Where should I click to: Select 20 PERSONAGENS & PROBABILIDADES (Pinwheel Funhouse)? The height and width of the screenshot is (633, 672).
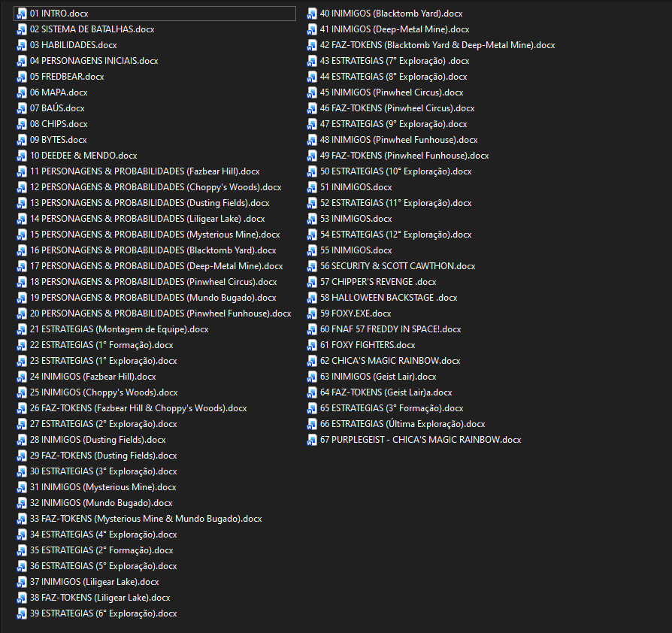[160, 313]
